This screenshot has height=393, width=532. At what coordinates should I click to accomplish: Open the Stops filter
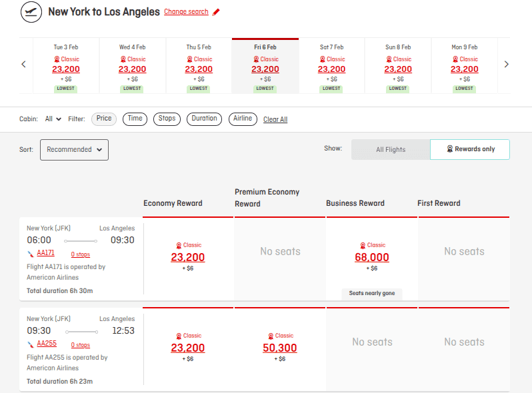167,119
